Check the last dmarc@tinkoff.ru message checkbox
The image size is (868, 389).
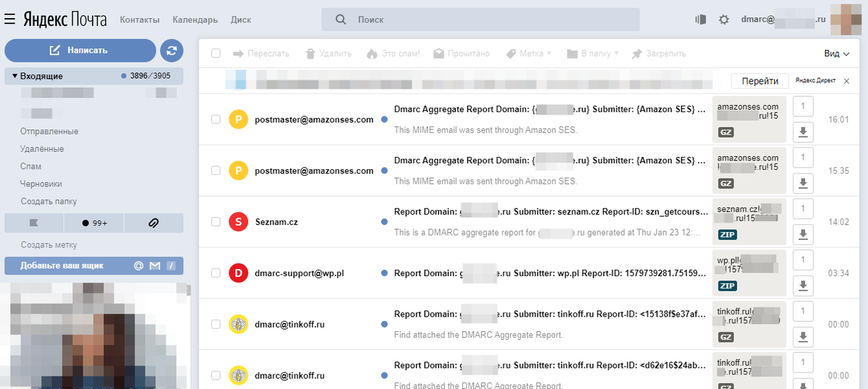coord(216,376)
